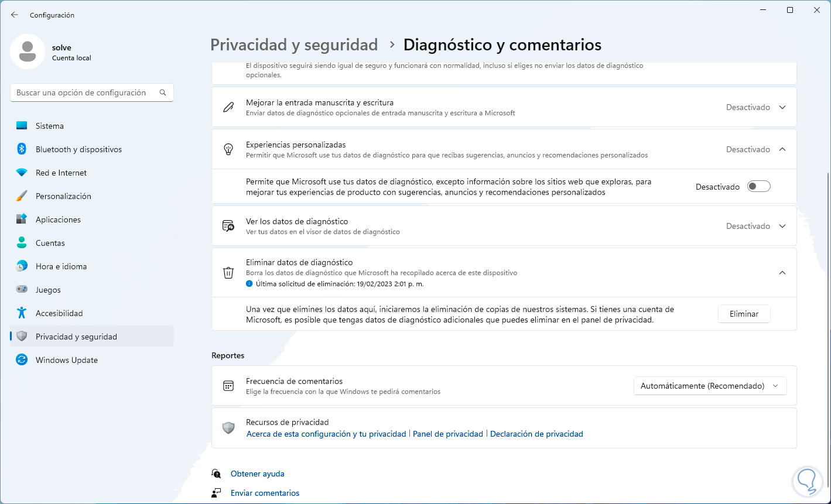The image size is (831, 504).
Task: Click the Privacidad y seguridad breadcrumb
Action: pyautogui.click(x=294, y=44)
